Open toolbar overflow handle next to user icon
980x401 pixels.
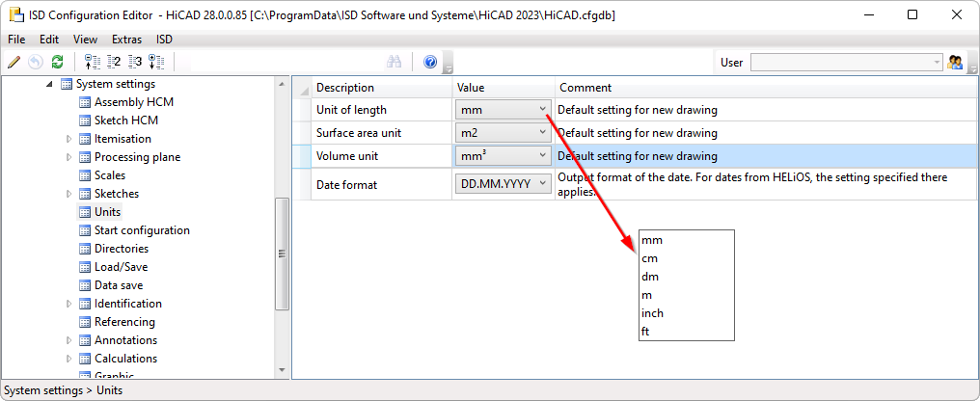pyautogui.click(x=972, y=63)
